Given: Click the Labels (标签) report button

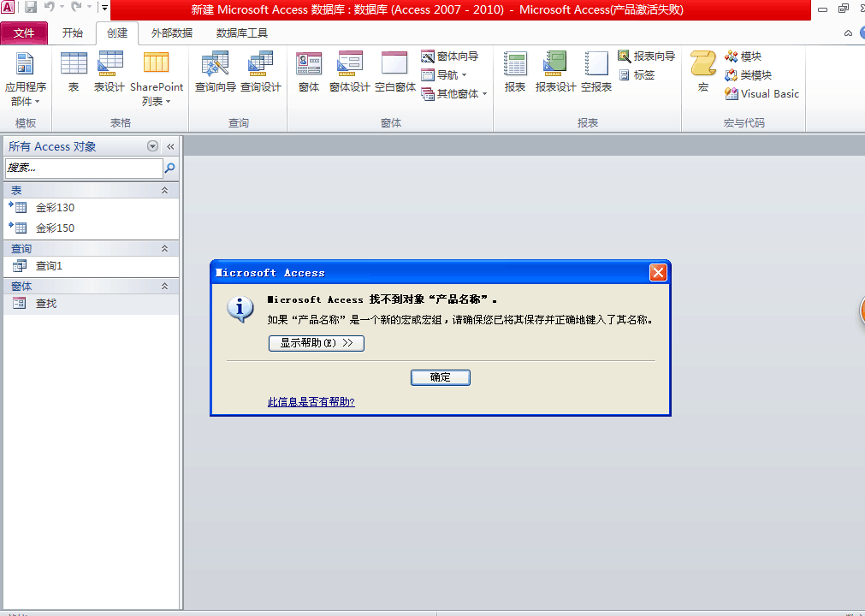Looking at the screenshot, I should pos(636,75).
